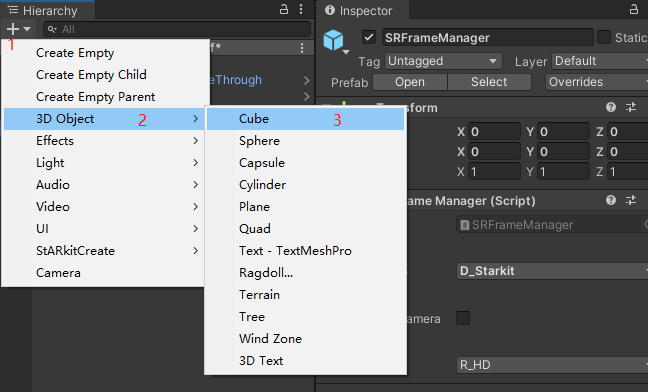The image size is (648, 392).
Task: Create a Cube from the submenu
Action: 305,119
